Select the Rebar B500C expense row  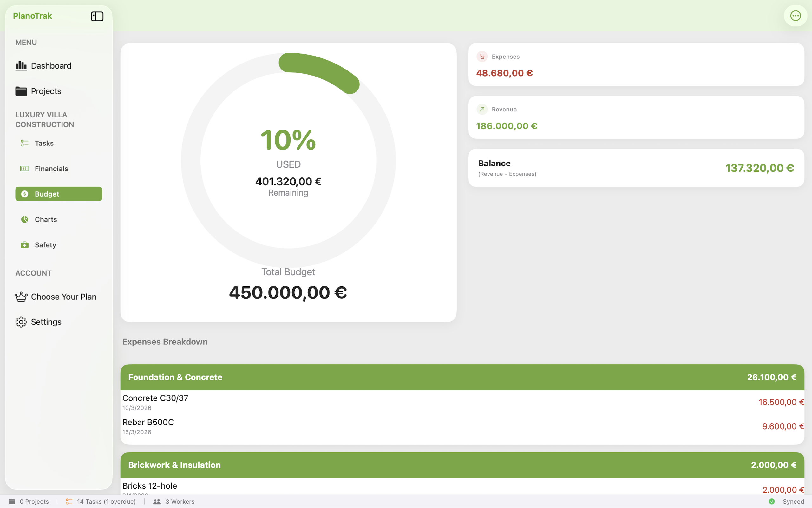point(462,426)
